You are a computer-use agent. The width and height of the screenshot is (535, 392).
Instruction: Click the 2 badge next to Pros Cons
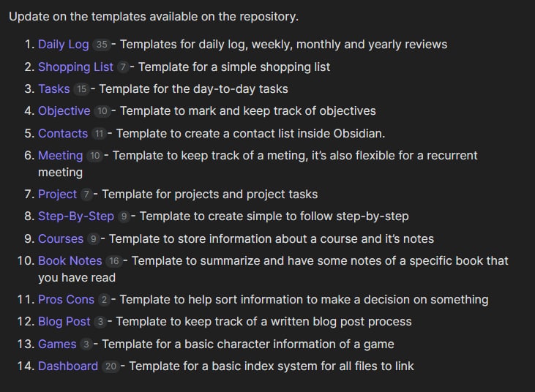pyautogui.click(x=103, y=301)
